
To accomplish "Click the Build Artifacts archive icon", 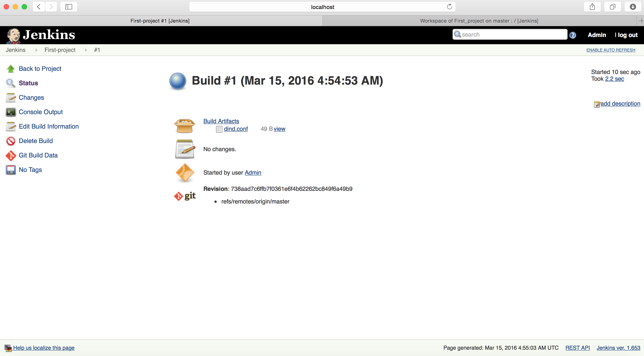I will coord(184,125).
